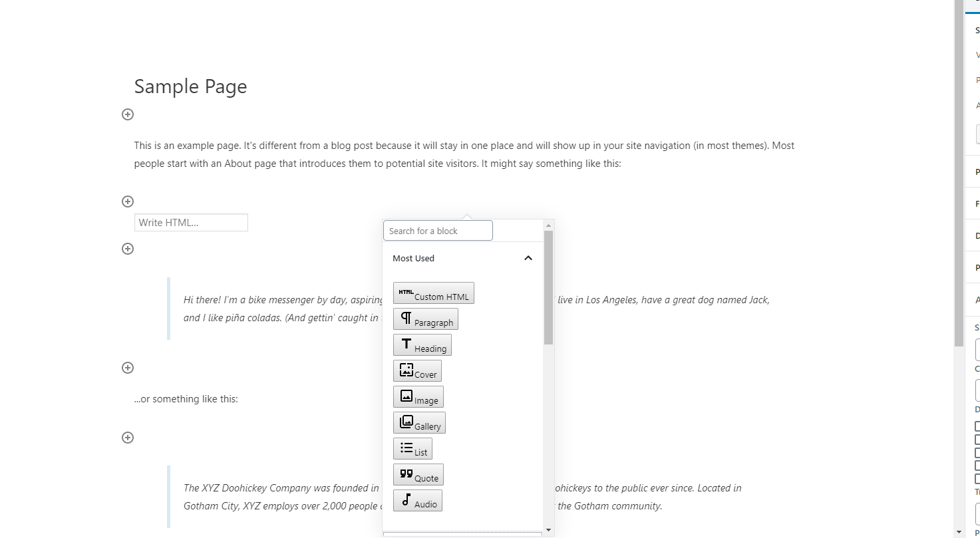Open the inserter near the or something like this line
Image resolution: width=980 pixels, height=538 pixels.
tap(127, 368)
